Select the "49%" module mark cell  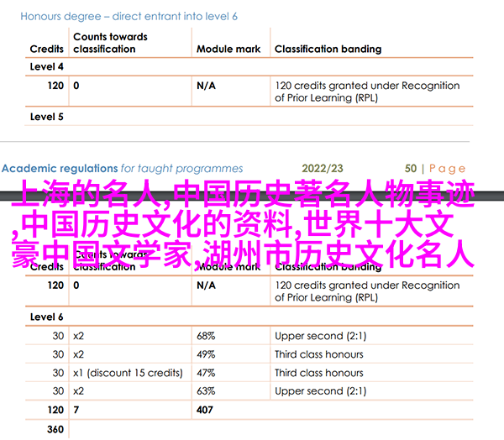tap(206, 354)
